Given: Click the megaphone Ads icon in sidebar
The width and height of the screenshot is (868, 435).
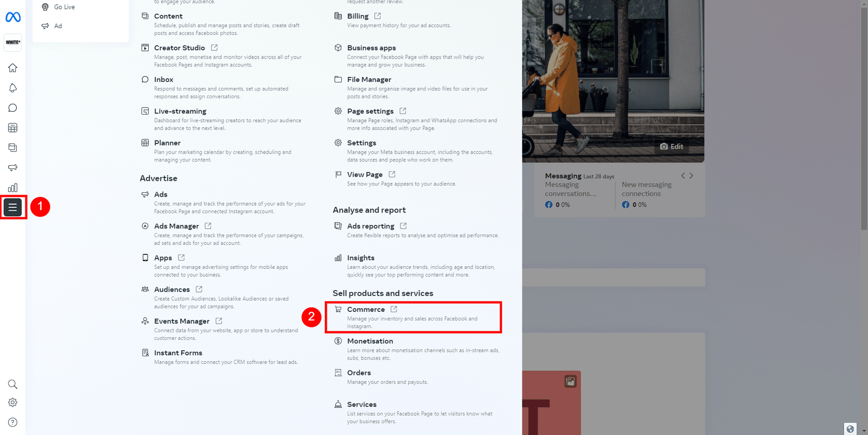Looking at the screenshot, I should [x=12, y=168].
